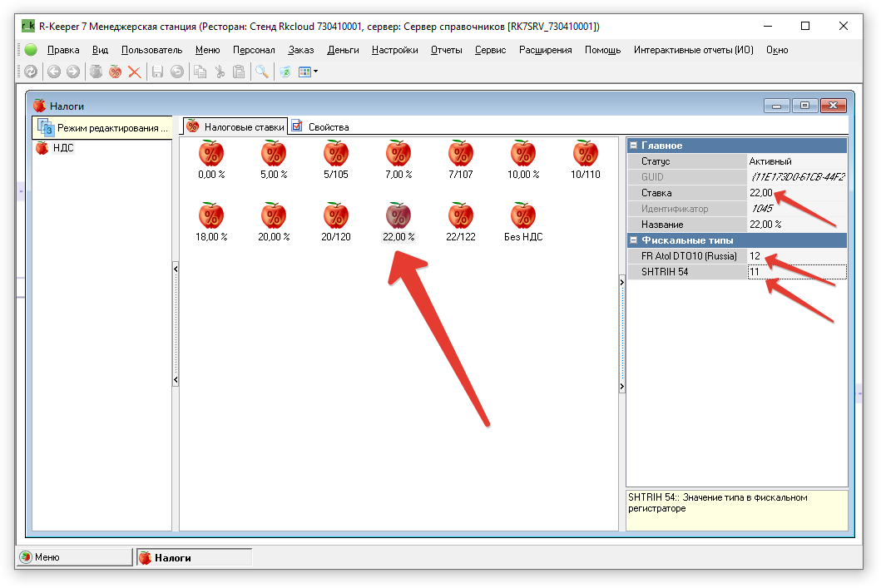The image size is (881, 588).
Task: Click the refresh icon in the toolbar
Action: click(x=30, y=72)
